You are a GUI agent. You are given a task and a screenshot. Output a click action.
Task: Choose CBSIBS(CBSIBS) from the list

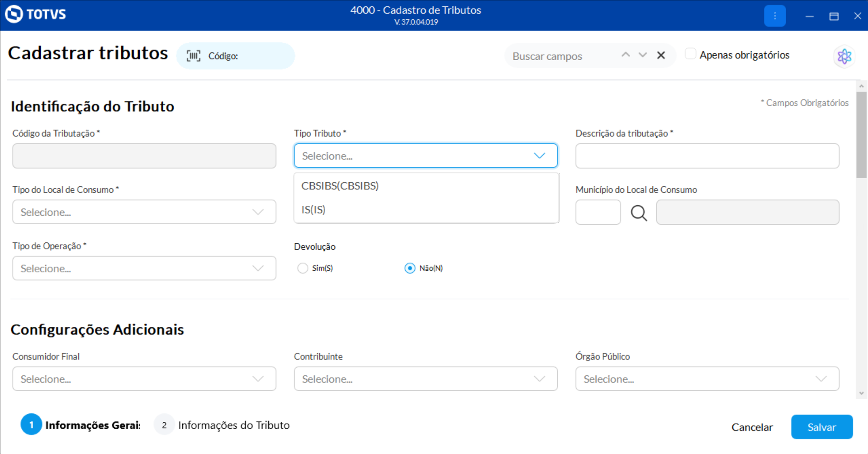click(340, 186)
